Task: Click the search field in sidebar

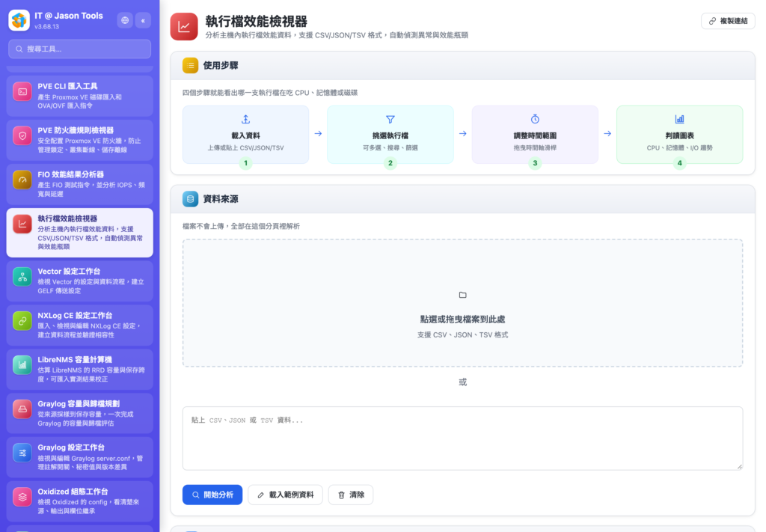Action: click(79, 49)
